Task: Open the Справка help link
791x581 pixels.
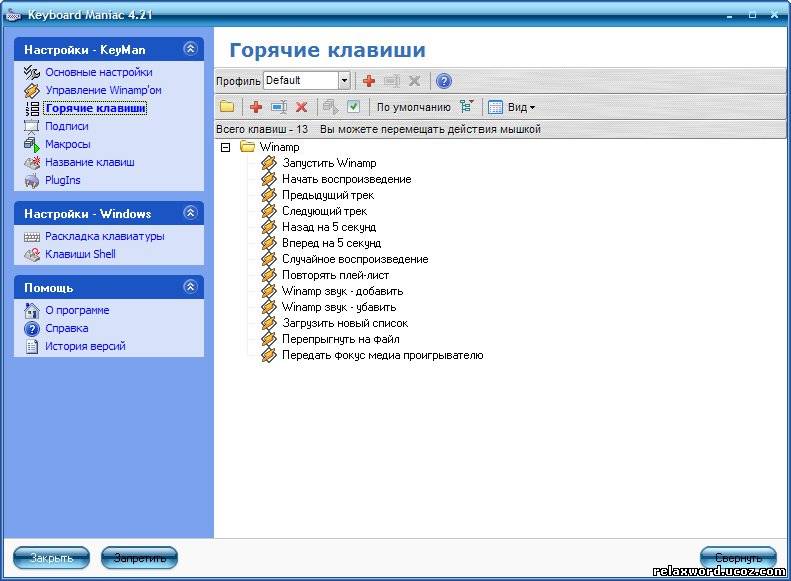Action: [x=66, y=328]
